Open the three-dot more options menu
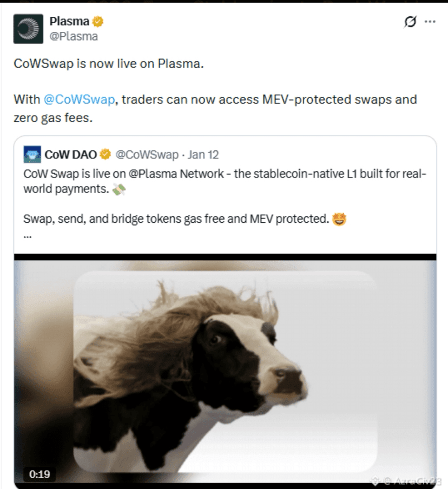 (x=430, y=22)
